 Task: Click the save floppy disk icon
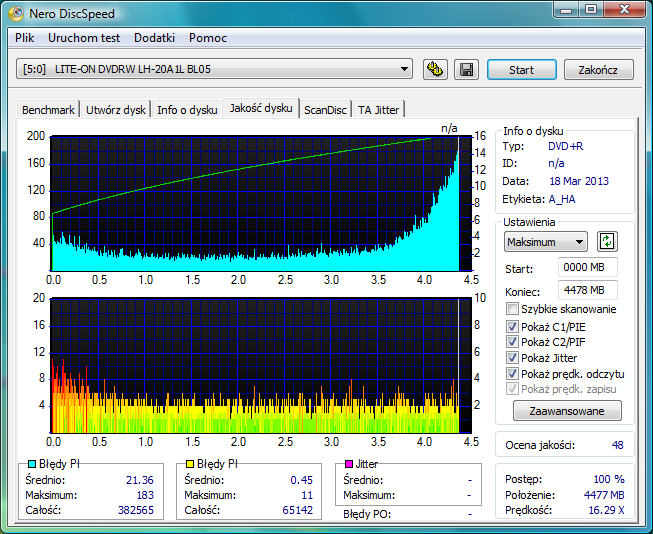pyautogui.click(x=466, y=69)
